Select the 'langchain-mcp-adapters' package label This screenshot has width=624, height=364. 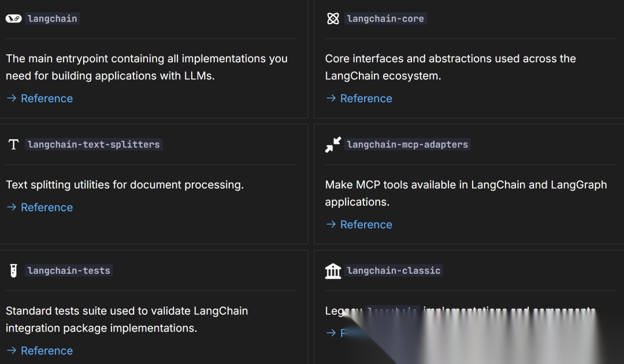tap(407, 144)
